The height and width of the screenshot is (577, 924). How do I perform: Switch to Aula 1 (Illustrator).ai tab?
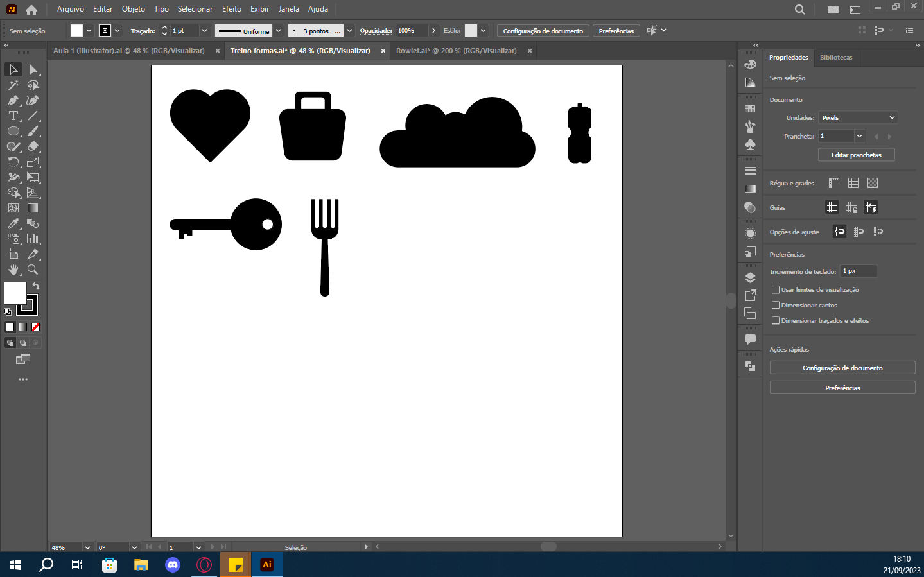[129, 51]
